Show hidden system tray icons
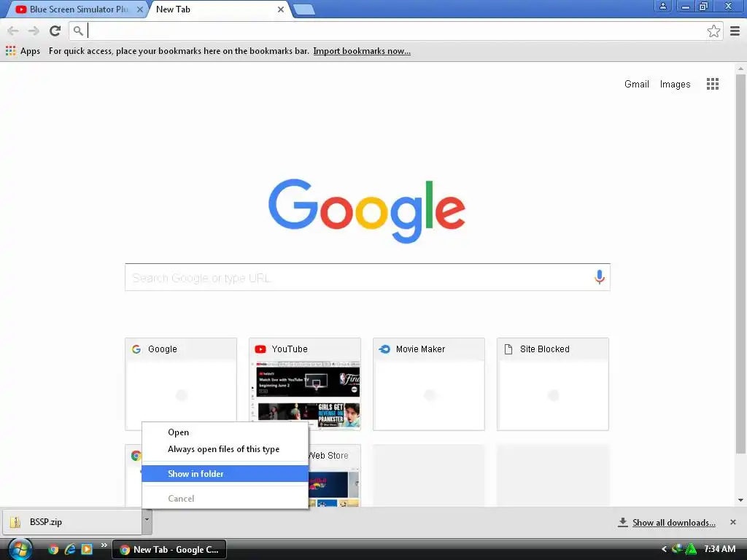Screen dimensions: 747x560 (664, 549)
